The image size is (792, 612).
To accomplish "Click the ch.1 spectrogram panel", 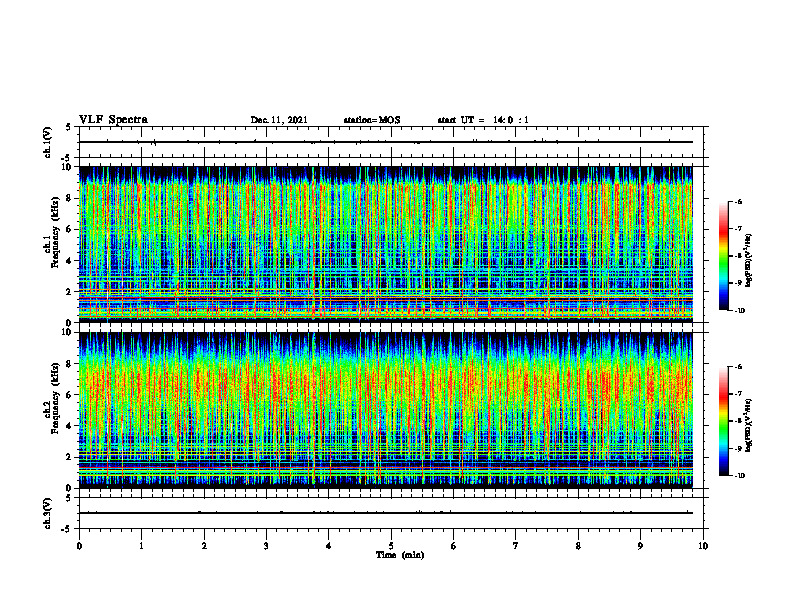I will pyautogui.click(x=386, y=244).
